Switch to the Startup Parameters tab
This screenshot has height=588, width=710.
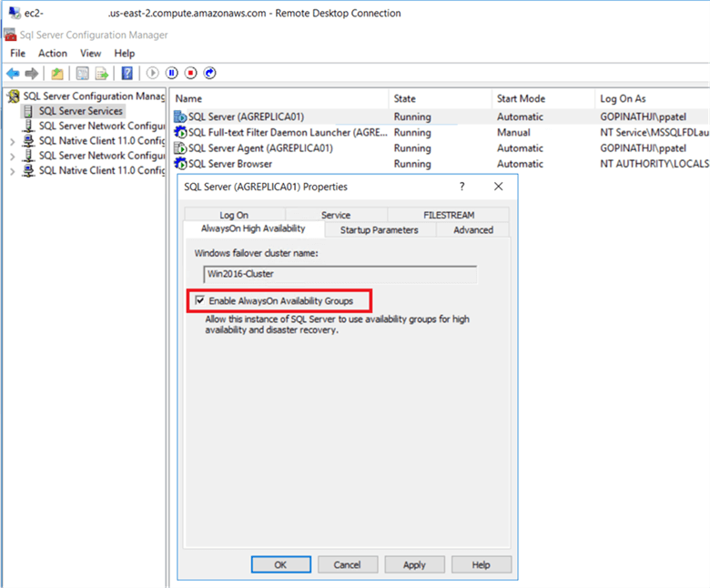[380, 229]
